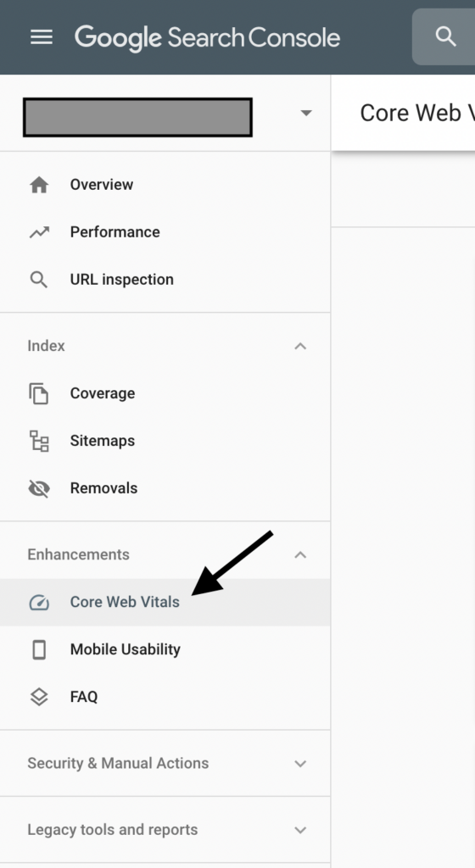Click the Mobile Usability phone icon
The image size is (475, 868).
[x=39, y=649]
